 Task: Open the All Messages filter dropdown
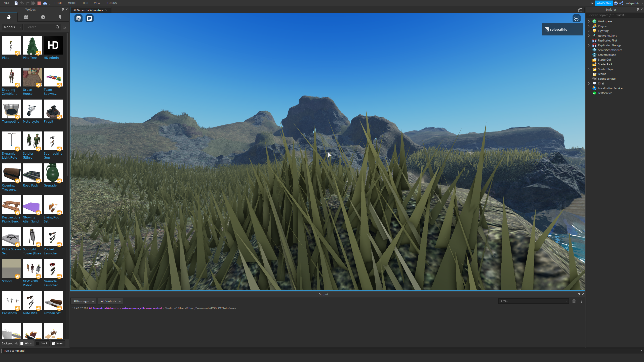tap(84, 301)
